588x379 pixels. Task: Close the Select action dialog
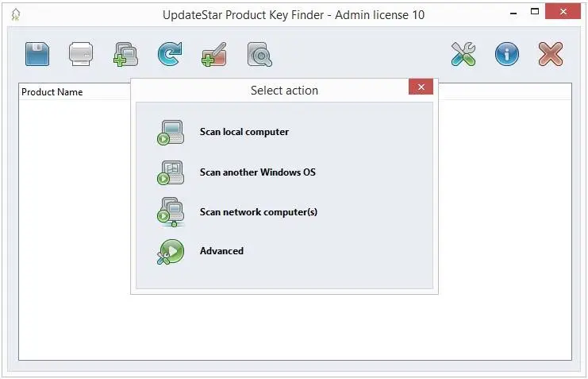(x=421, y=87)
